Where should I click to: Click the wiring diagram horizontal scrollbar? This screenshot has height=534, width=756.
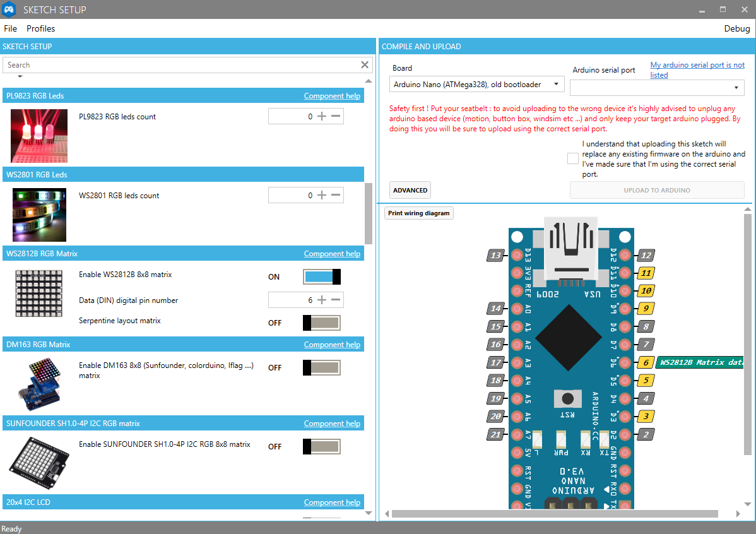pyautogui.click(x=554, y=514)
